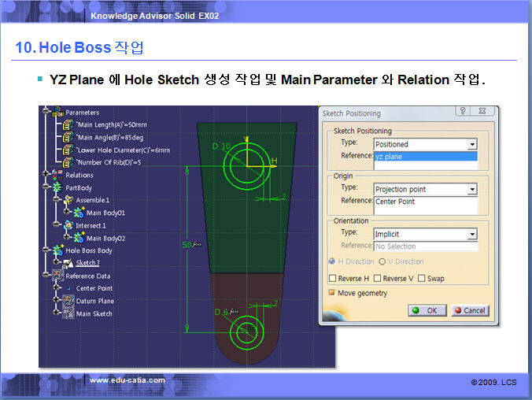Viewport: 532px width, 400px height.
Task: Click the PartBody gear icon
Action: (57, 188)
